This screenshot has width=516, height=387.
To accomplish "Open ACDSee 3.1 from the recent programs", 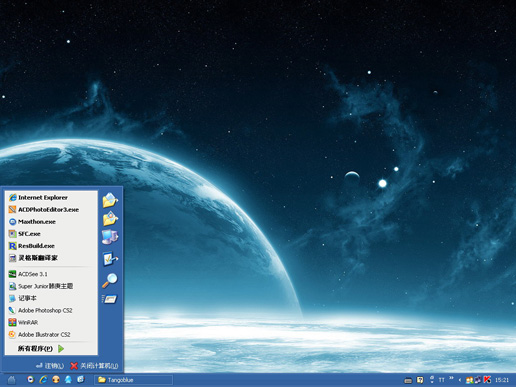I will (51, 274).
